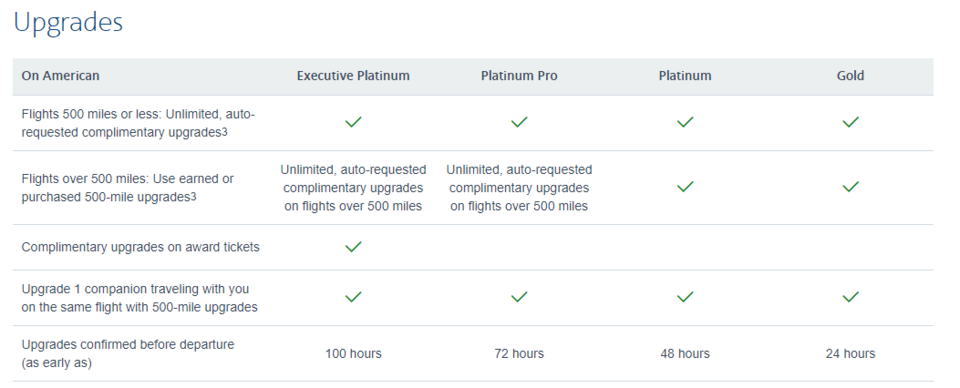The height and width of the screenshot is (388, 960).
Task: Click the Platinum checkmark for flights 500 miles or less
Action: pyautogui.click(x=685, y=122)
